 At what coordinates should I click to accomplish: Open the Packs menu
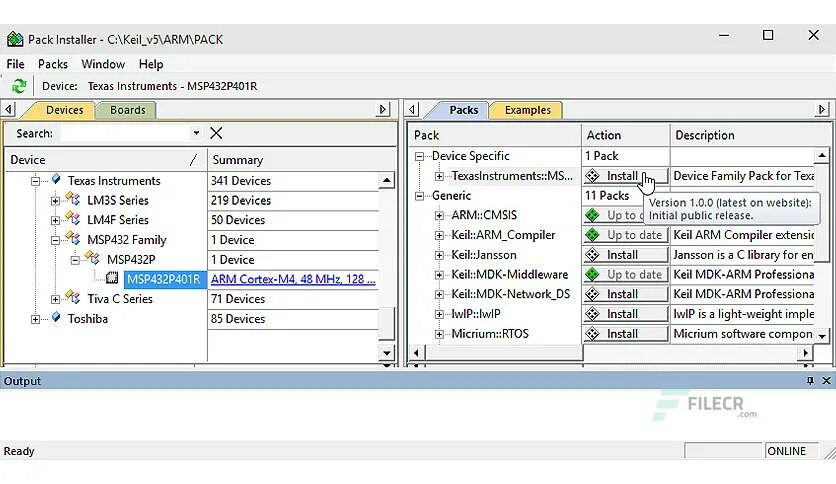coord(53,64)
